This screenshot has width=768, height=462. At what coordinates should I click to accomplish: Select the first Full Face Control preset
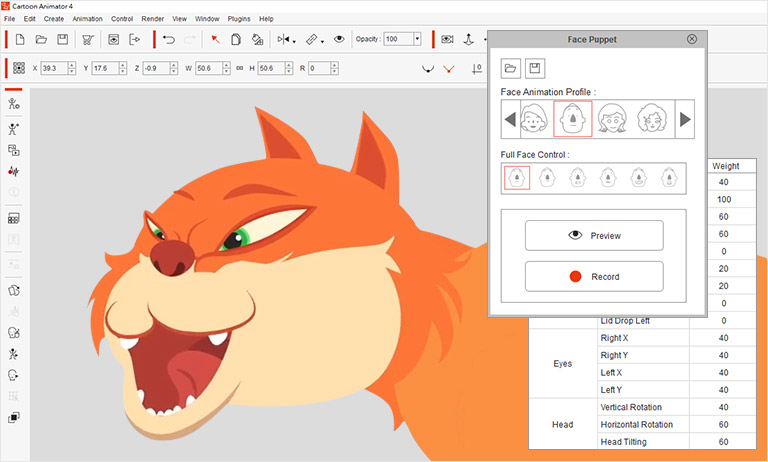[x=517, y=178]
